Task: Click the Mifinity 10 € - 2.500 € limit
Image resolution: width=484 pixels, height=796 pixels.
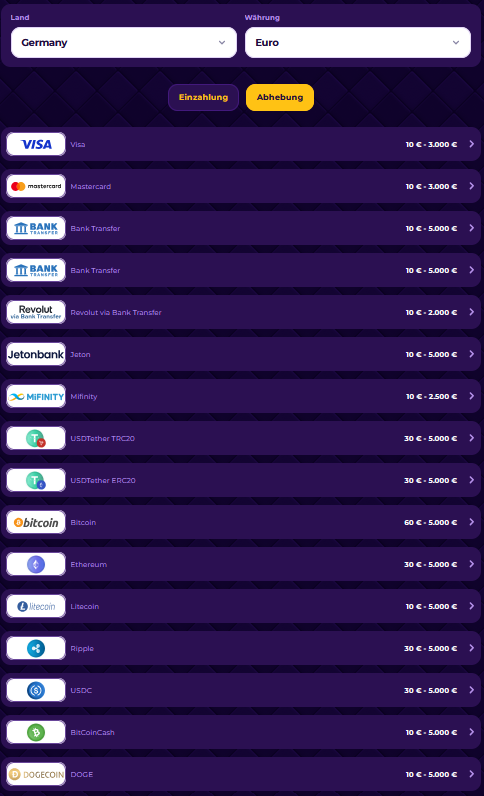Action: click(x=431, y=396)
